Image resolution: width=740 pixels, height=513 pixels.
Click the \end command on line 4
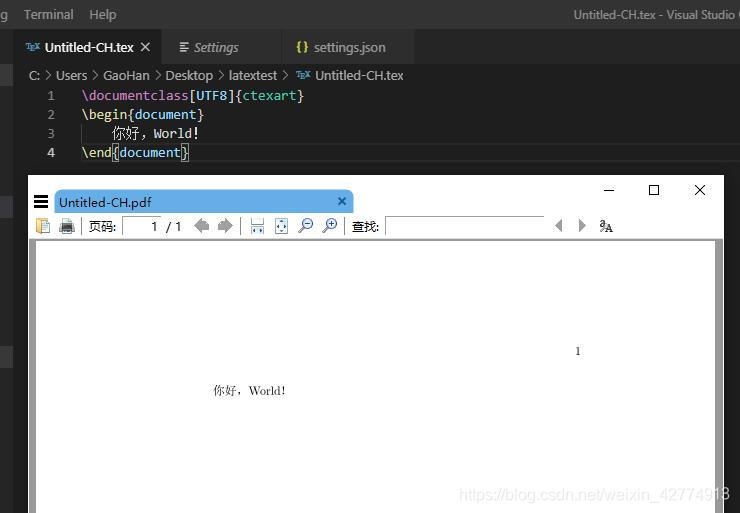[96, 152]
